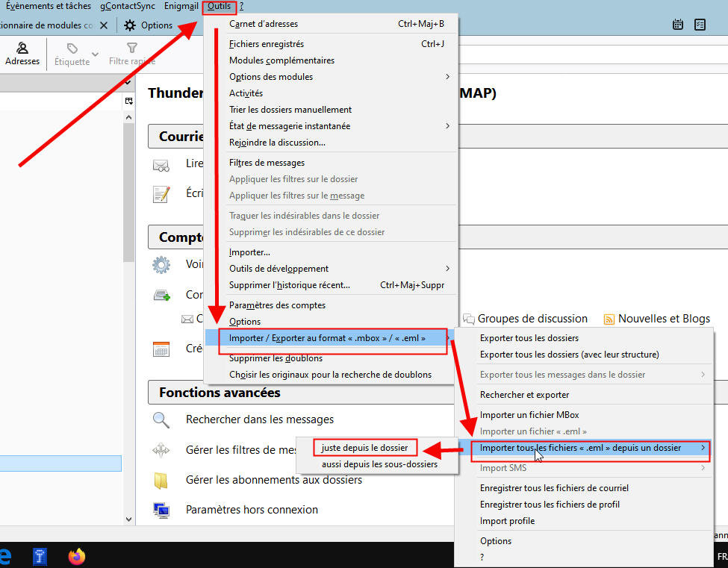Click the folder subscriptions icon
The width and height of the screenshot is (728, 568).
coord(161,481)
